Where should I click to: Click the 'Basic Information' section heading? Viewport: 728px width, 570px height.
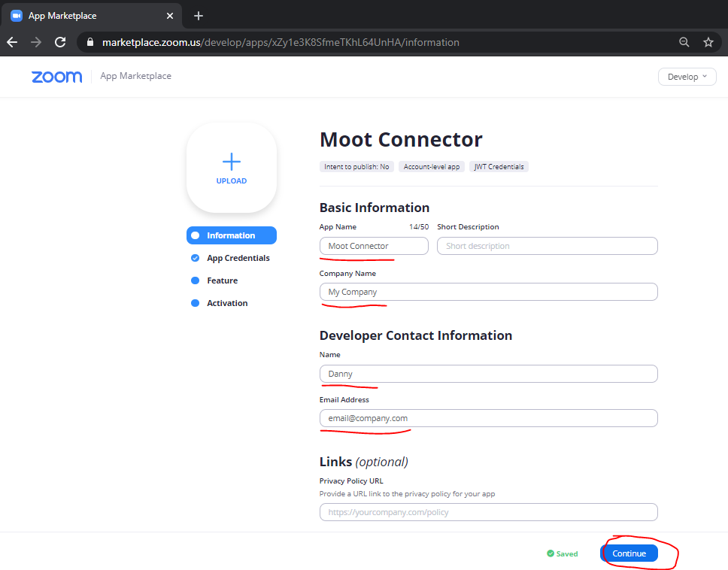point(375,208)
